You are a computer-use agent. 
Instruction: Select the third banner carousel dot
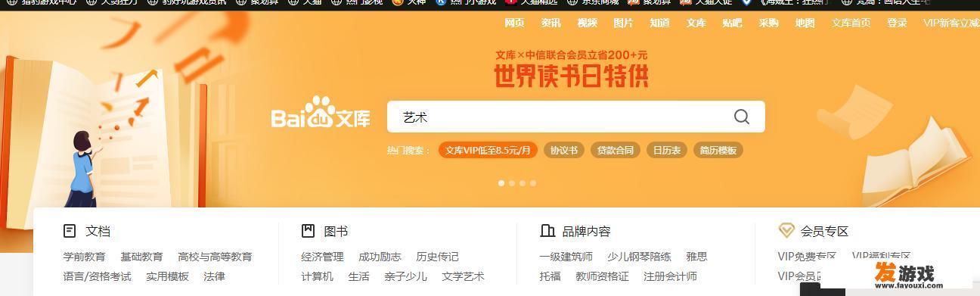point(523,182)
